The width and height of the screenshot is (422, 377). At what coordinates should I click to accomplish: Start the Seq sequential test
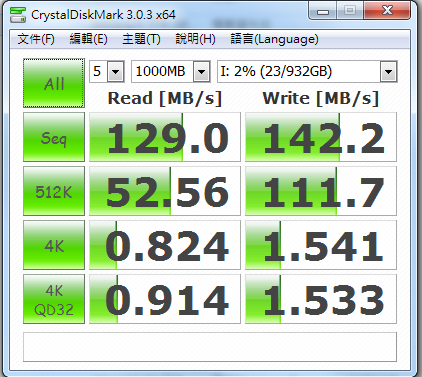[54, 137]
